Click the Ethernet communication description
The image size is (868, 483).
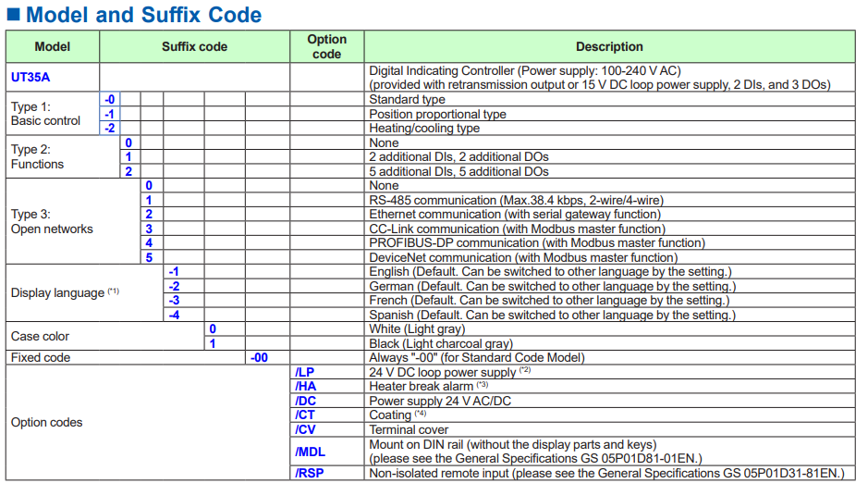coord(515,215)
